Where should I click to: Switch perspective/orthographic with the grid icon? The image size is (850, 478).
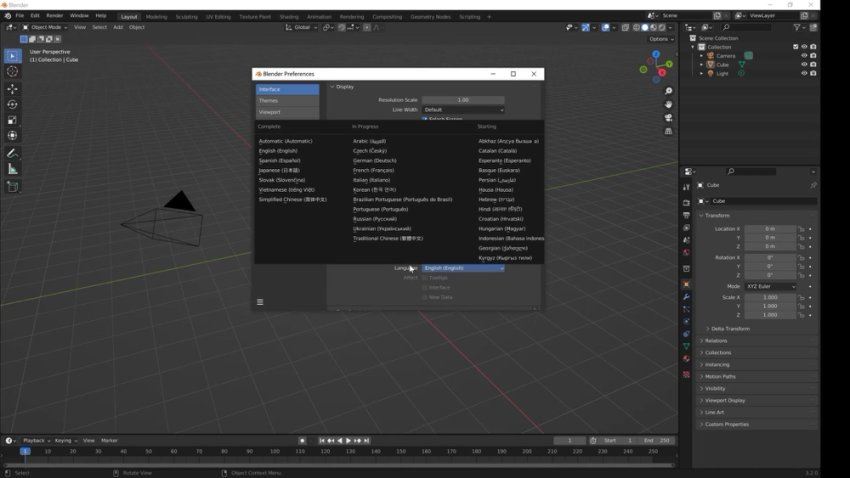(x=668, y=131)
